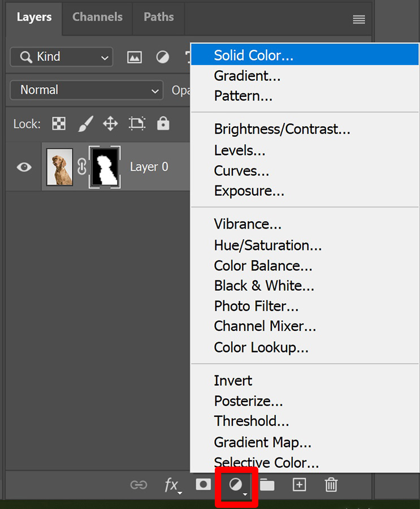Filter for adjustment layers using half-circle icon

pyautogui.click(x=163, y=57)
